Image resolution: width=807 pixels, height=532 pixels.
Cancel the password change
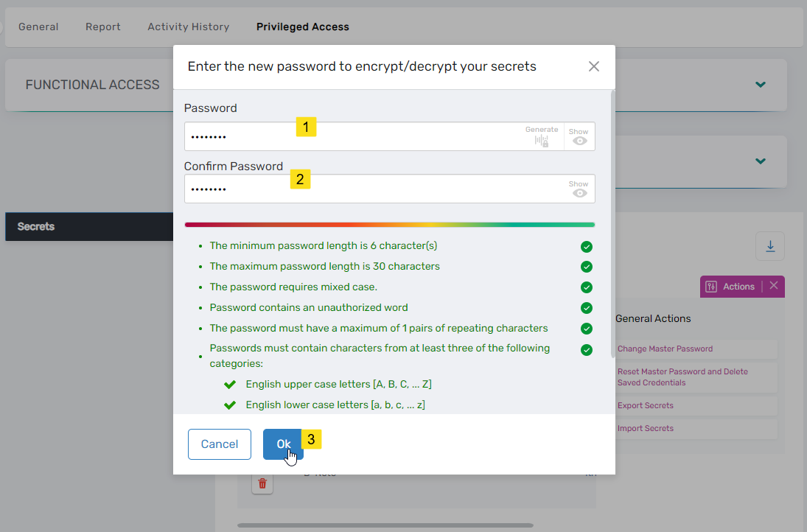tap(219, 444)
